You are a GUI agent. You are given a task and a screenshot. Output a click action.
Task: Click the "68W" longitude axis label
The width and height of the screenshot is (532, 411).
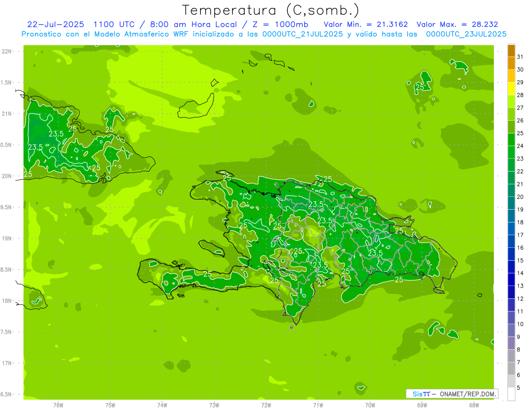pos(474,405)
